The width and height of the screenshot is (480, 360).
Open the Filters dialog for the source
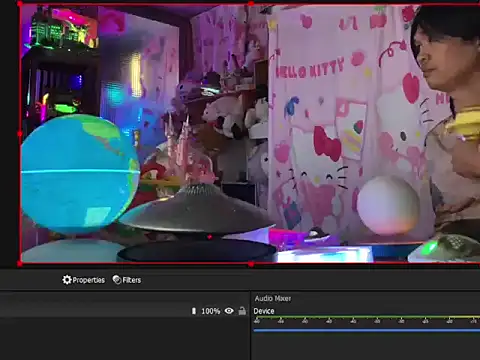pos(127,280)
